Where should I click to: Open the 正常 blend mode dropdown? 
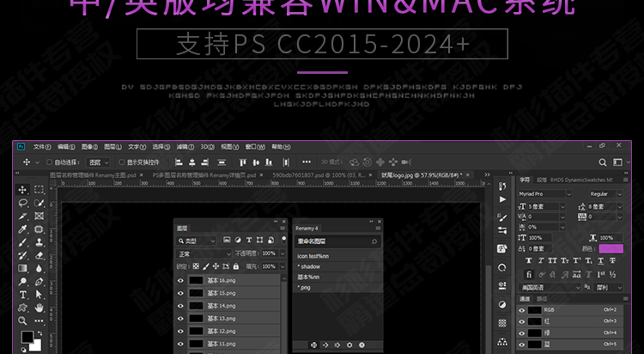pos(204,254)
